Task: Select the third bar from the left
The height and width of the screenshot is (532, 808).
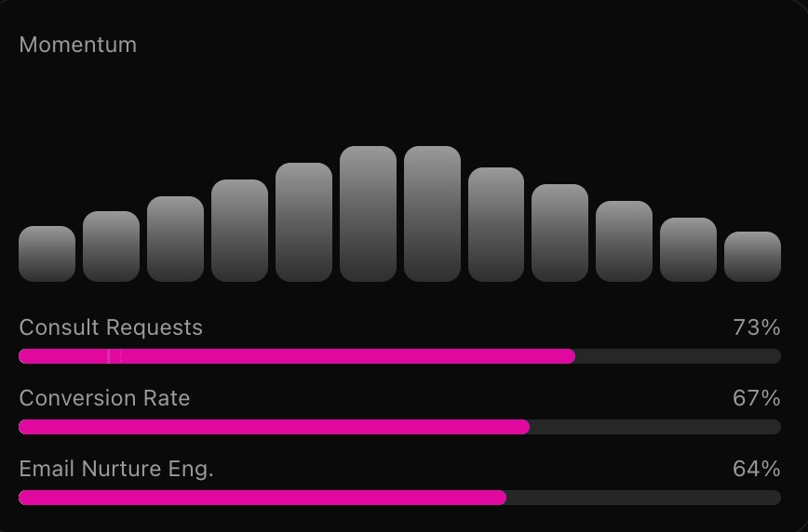Action: (175, 239)
